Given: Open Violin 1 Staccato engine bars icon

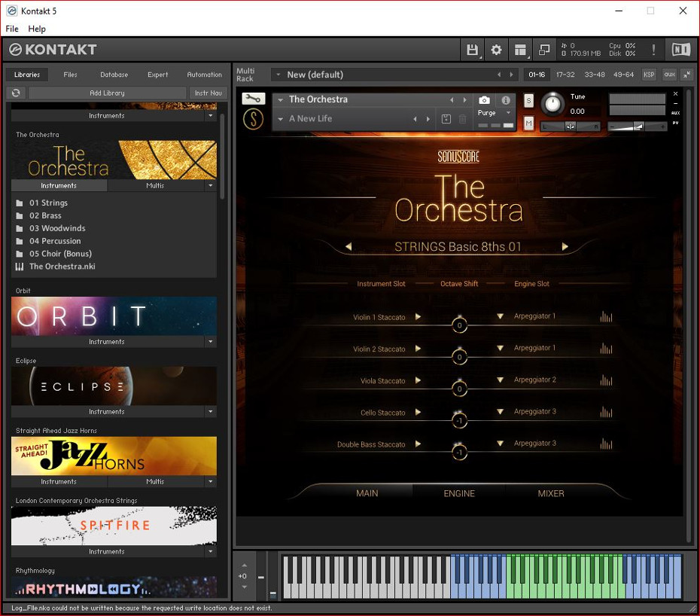Looking at the screenshot, I should click(606, 317).
